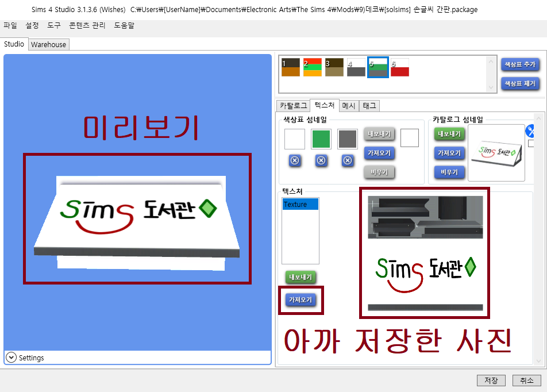This screenshot has height=392, width=547.
Task: Select highlighted color swatch number 5
Action: click(378, 67)
